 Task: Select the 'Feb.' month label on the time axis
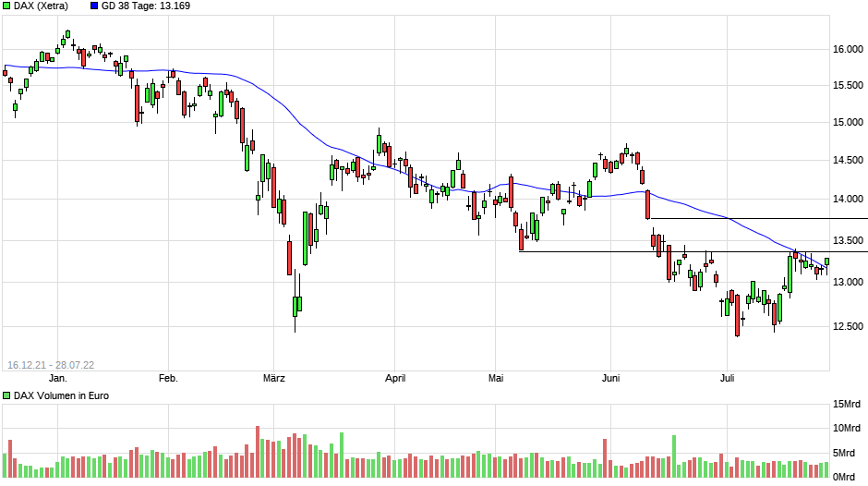(168, 378)
